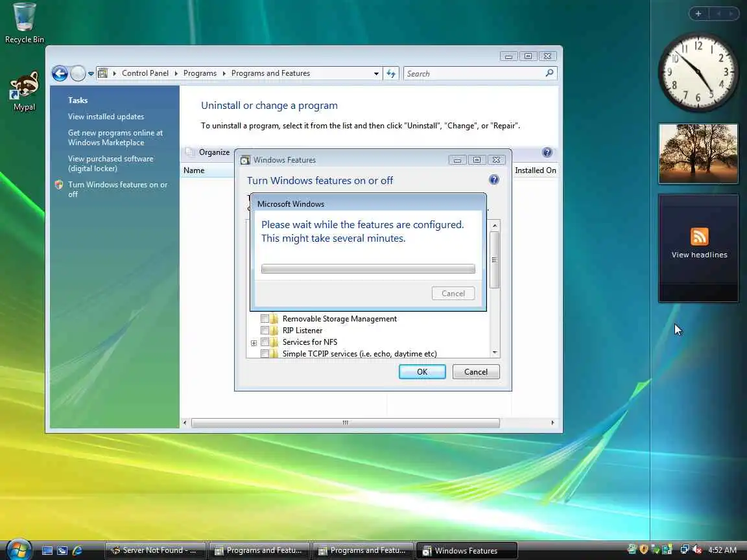Open Help in Programs and Features window

[x=547, y=152]
